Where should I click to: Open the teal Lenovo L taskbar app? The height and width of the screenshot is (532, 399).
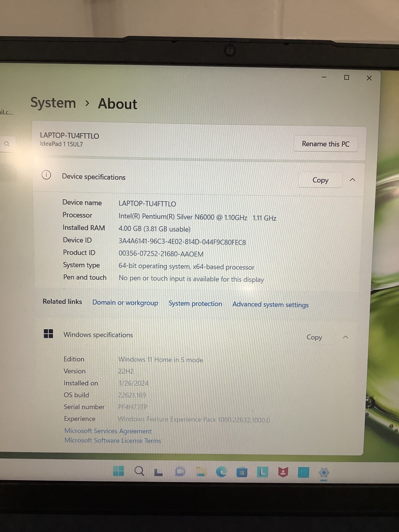tap(262, 472)
